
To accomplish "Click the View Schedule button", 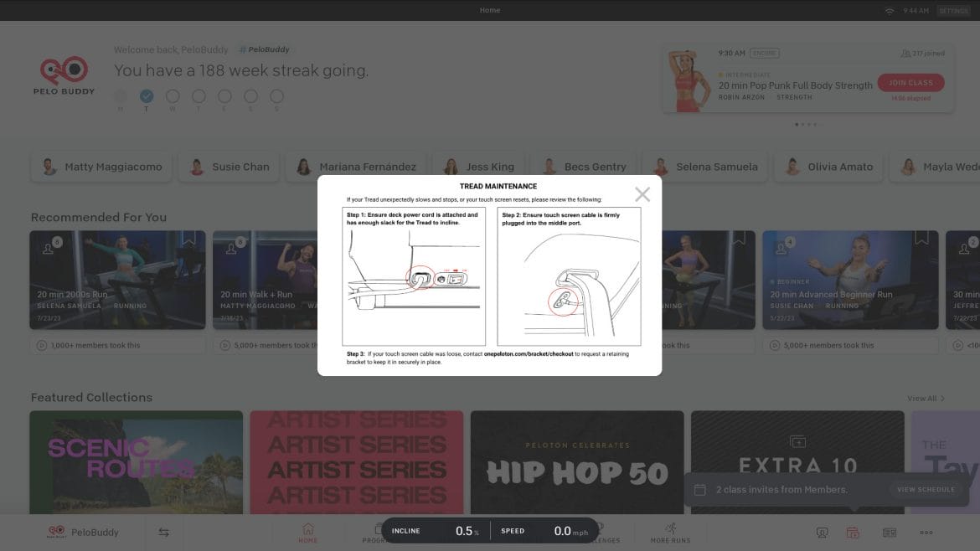I will (926, 490).
